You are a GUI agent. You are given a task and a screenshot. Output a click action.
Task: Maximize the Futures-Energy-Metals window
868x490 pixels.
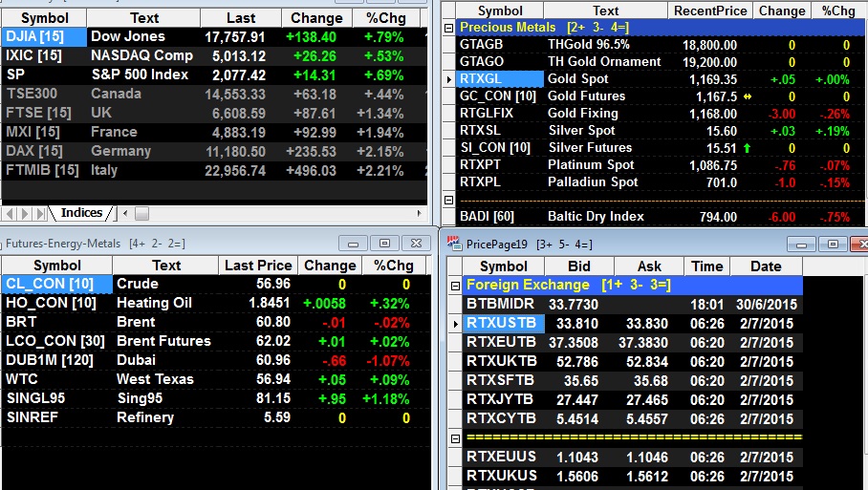click(384, 244)
